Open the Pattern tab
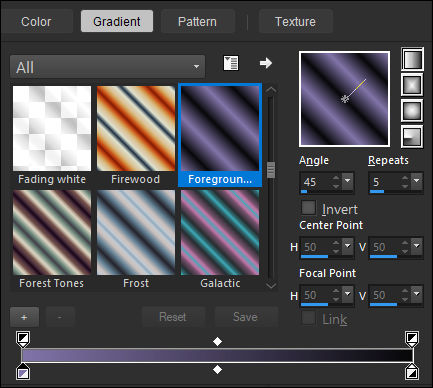433x388 pixels. click(x=197, y=22)
